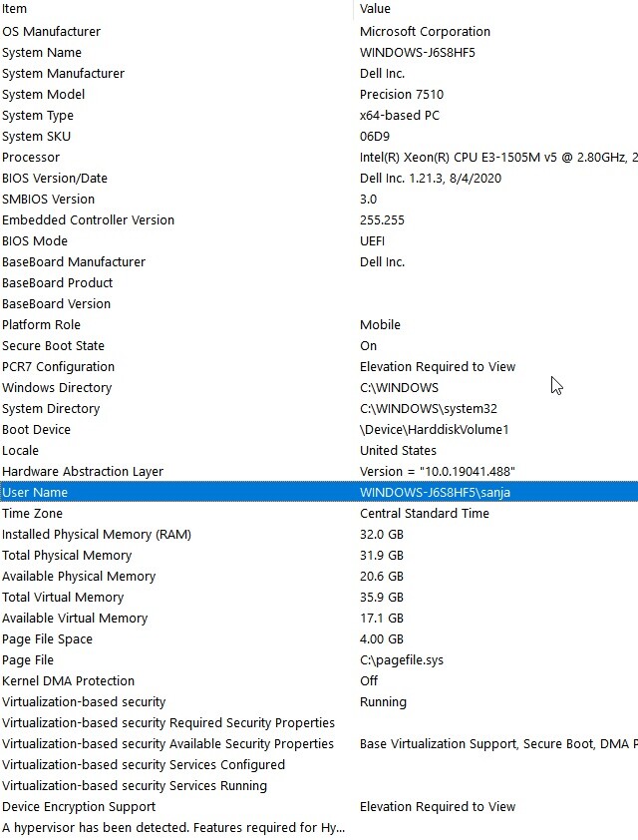Select the Locale row
The width and height of the screenshot is (638, 840).
point(319,451)
